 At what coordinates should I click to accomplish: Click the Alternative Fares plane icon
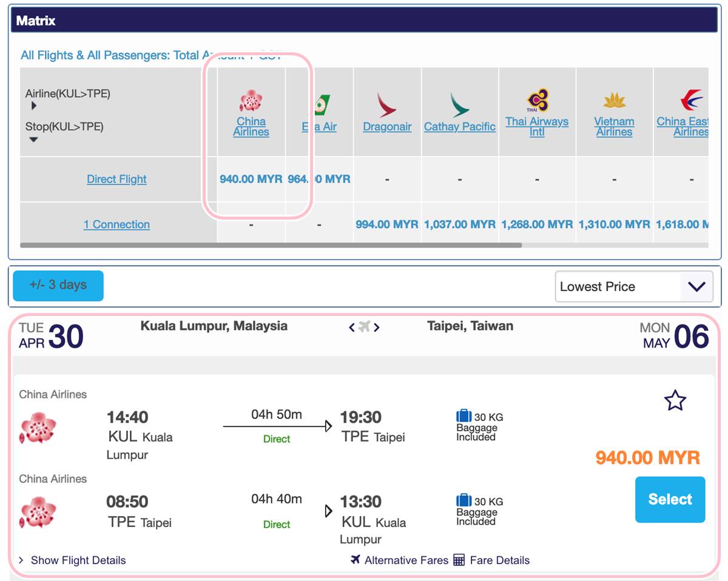coord(356,559)
